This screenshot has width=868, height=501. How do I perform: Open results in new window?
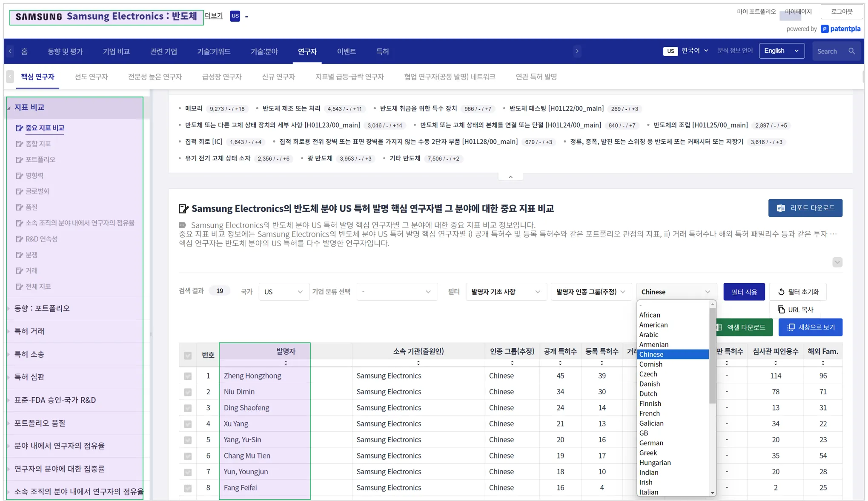[x=810, y=327]
